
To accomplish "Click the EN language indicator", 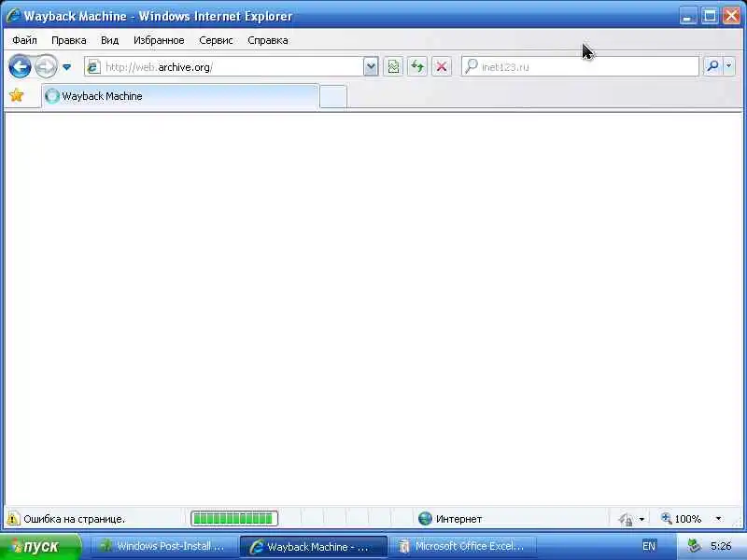I will (x=648, y=546).
